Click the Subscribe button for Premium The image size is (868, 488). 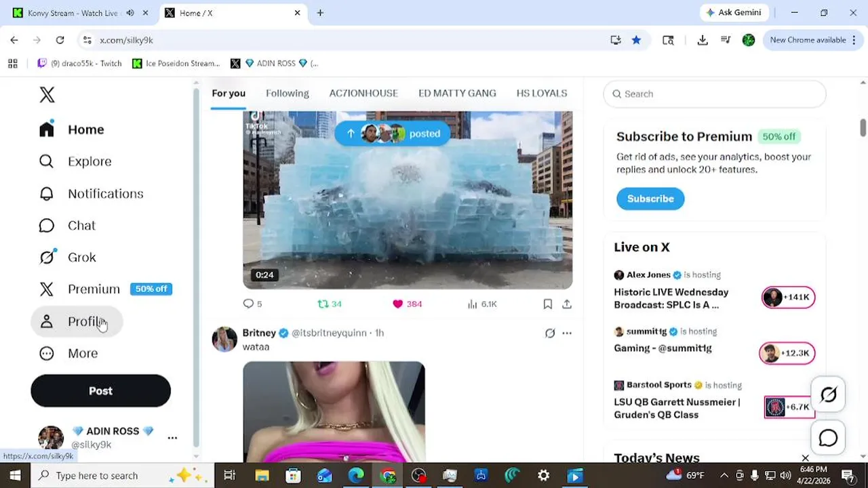pos(650,199)
